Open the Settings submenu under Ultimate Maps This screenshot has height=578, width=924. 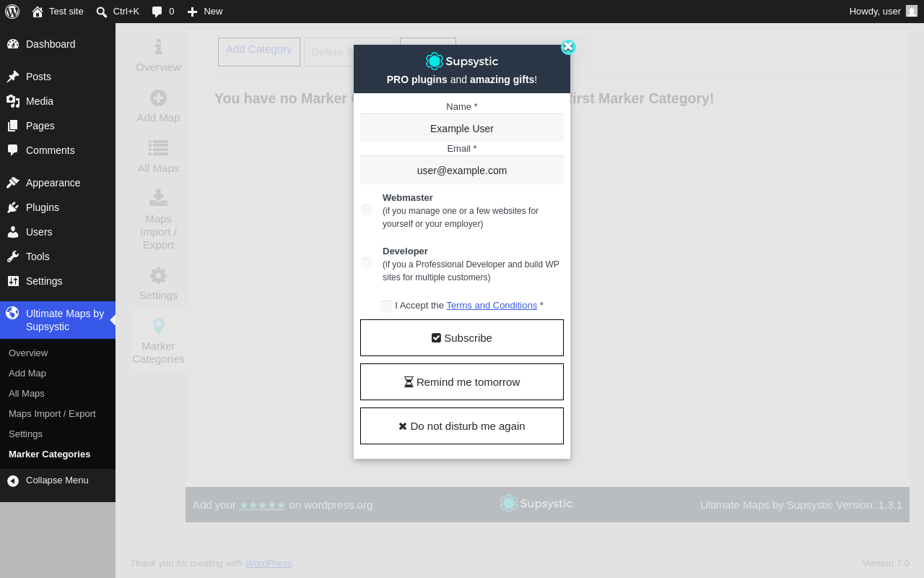tap(25, 434)
